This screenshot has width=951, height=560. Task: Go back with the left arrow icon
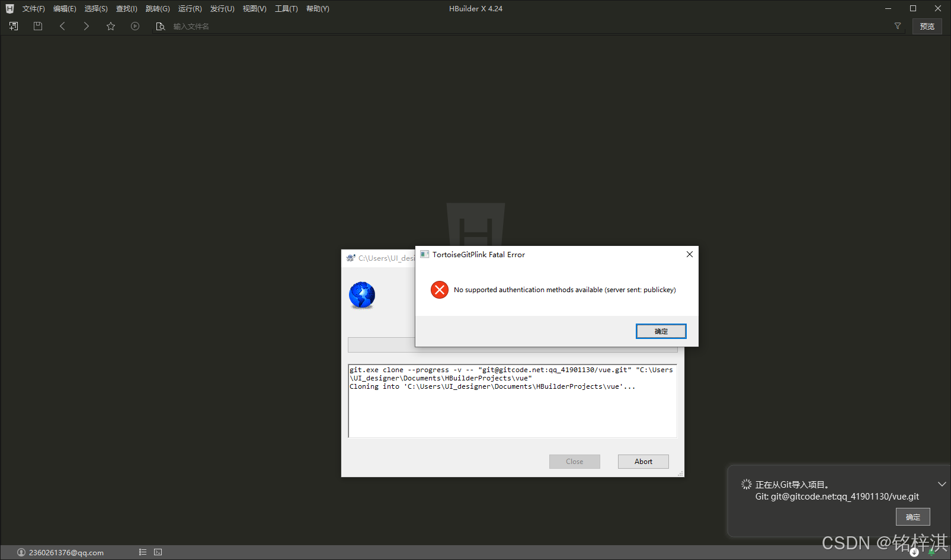pos(62,26)
